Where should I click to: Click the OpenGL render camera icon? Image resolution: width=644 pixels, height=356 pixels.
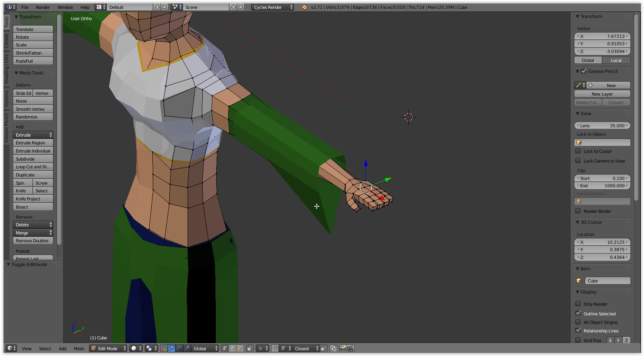(343, 348)
